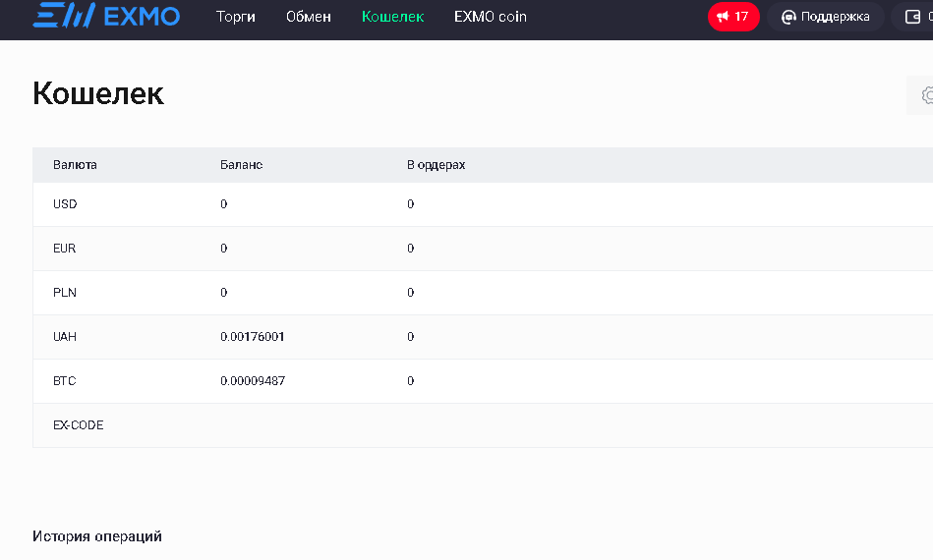Image resolution: width=933 pixels, height=560 pixels.
Task: Open the EXMO coin page
Action: pyautogui.click(x=490, y=17)
